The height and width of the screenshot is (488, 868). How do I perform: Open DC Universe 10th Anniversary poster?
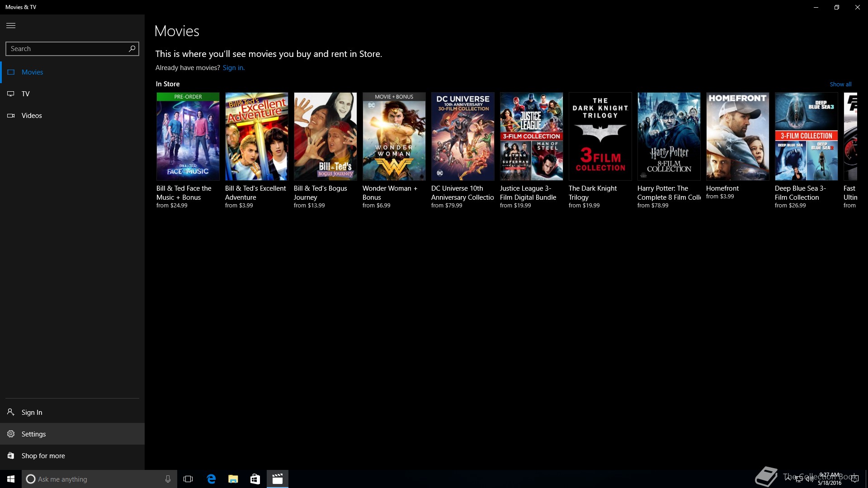pyautogui.click(x=463, y=136)
